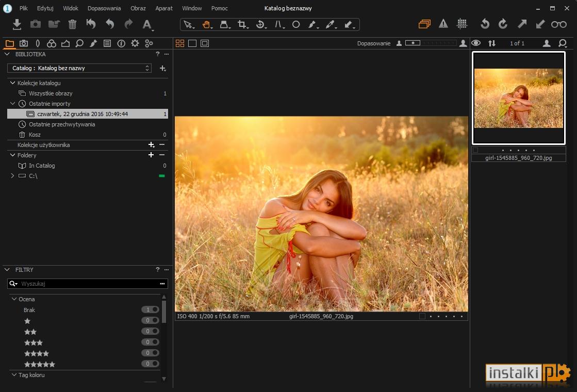
Task: Open the Dopasowania menu
Action: point(104,8)
